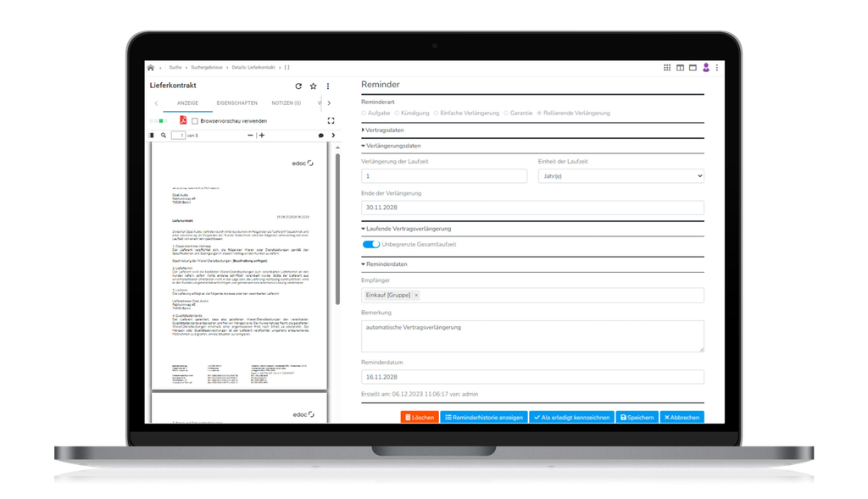The image size is (868, 499).
Task: Click Reminderhistorie anzeigen button
Action: coord(484,417)
